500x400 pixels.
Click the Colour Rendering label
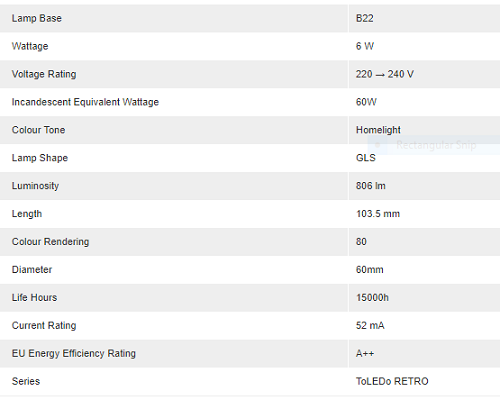tap(50, 242)
